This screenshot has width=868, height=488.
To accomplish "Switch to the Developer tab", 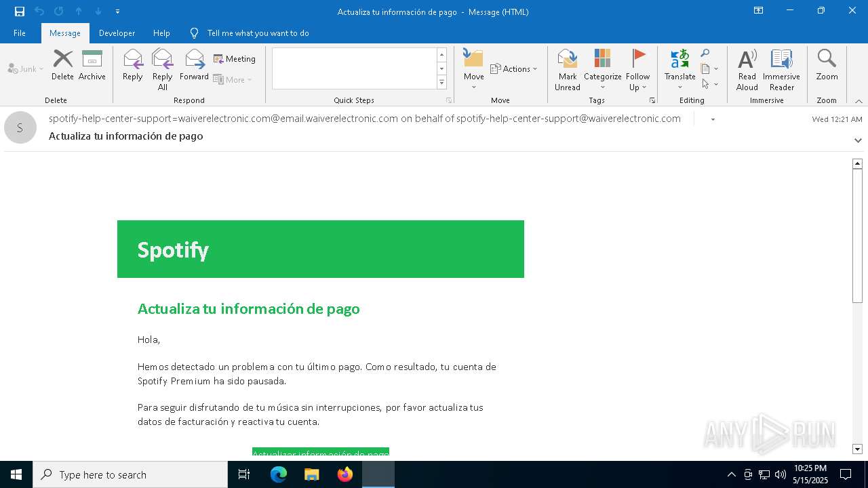I will coord(117,33).
